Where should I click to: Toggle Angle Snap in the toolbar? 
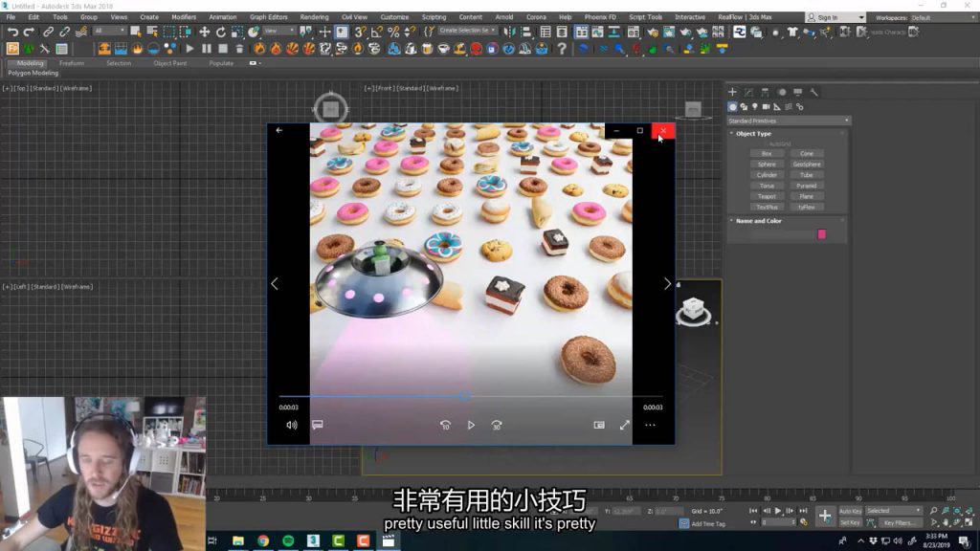click(377, 32)
